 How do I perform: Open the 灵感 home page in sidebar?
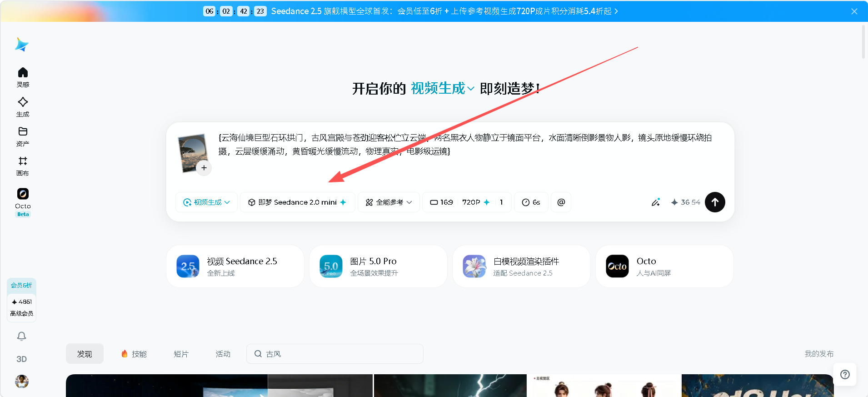coord(23,77)
